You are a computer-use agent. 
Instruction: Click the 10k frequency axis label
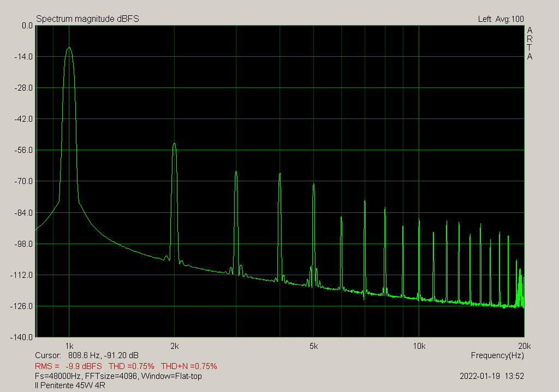[419, 346]
